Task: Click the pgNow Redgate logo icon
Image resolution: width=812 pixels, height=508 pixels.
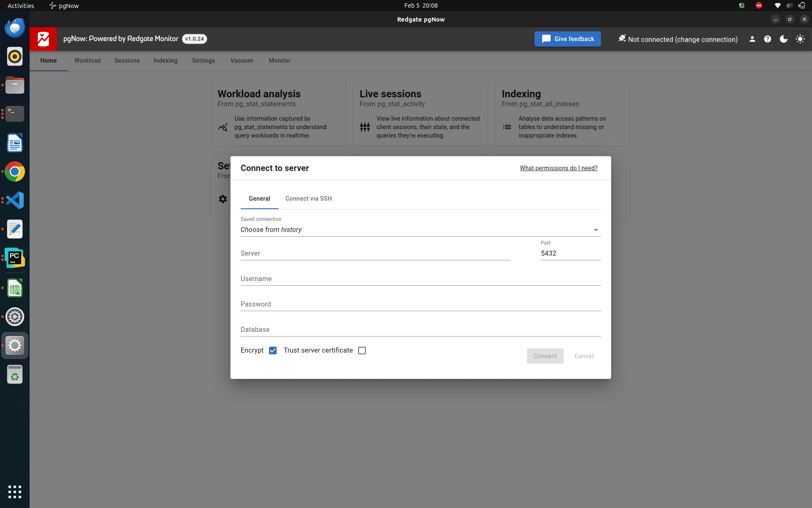Action: [43, 39]
